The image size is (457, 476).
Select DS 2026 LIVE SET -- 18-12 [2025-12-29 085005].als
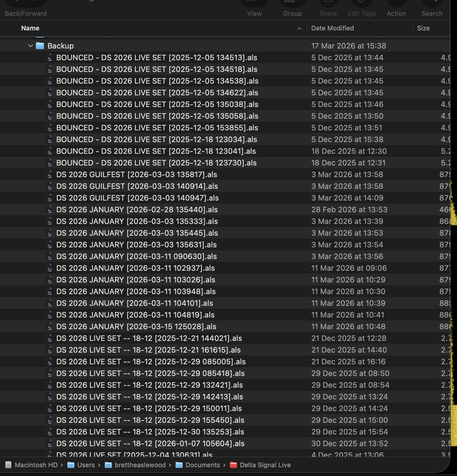151,362
